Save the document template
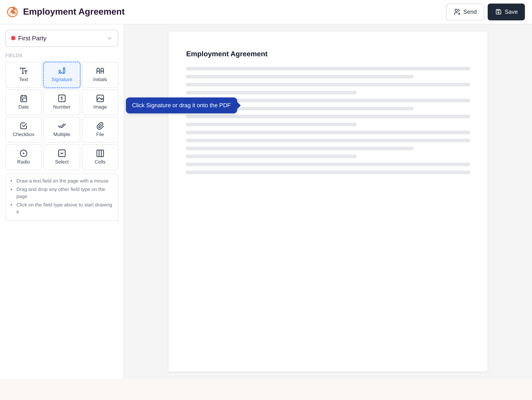Image resolution: width=532 pixels, height=400 pixels. tap(506, 12)
